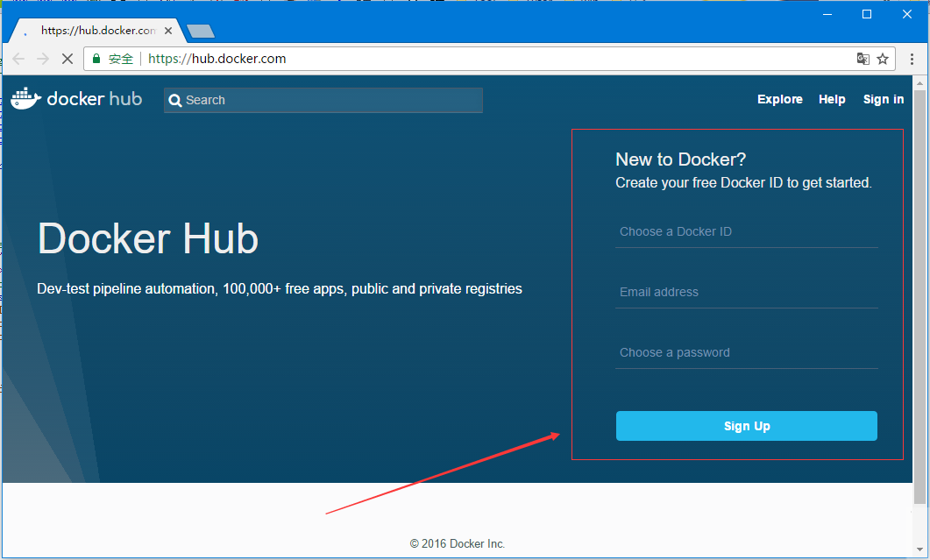930x560 pixels.
Task: Click the Docker whale logo
Action: pos(26,98)
